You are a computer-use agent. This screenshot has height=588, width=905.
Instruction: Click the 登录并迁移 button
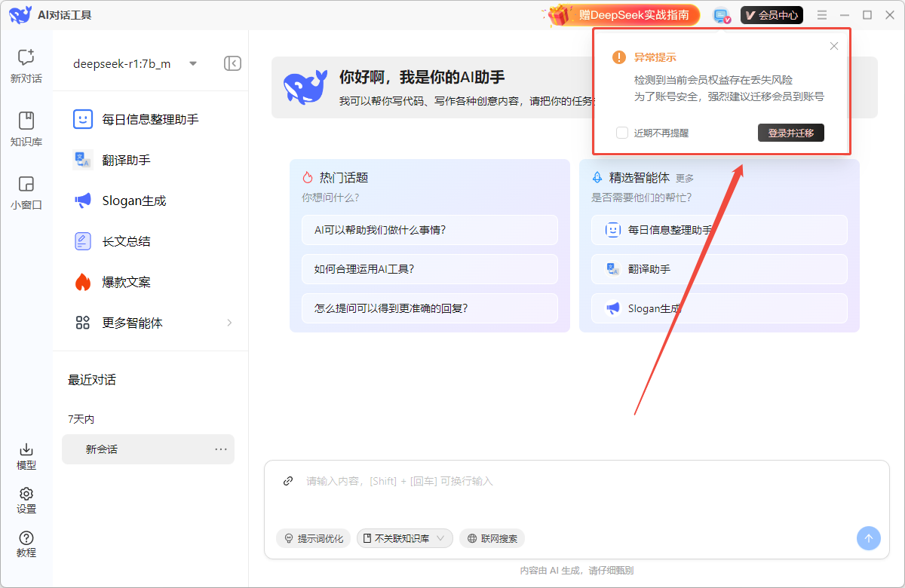pos(790,132)
